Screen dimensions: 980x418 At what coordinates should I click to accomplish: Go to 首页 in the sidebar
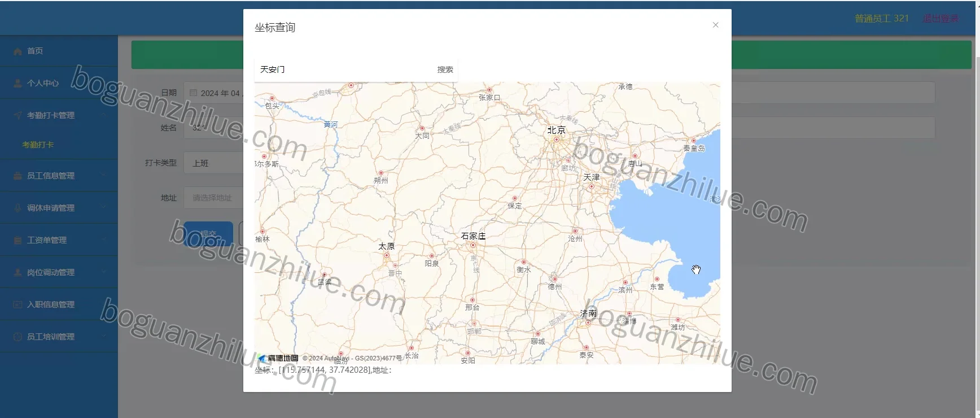(59, 51)
